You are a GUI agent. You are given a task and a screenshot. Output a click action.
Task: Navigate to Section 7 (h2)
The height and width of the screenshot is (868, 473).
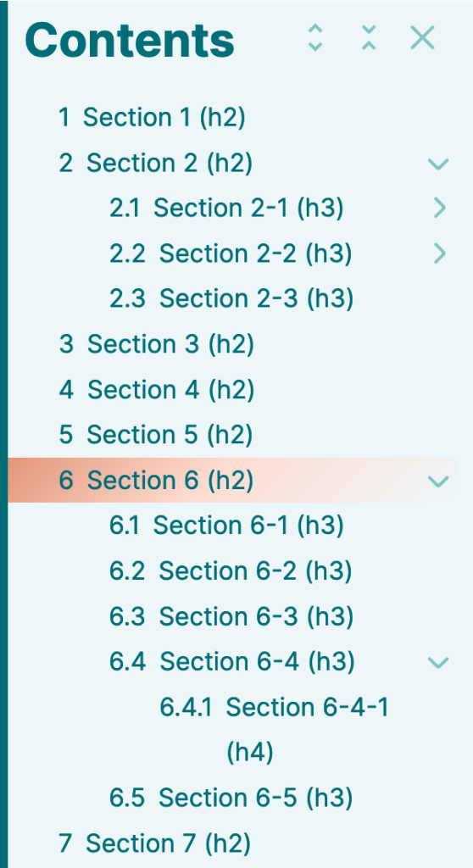pos(154,843)
